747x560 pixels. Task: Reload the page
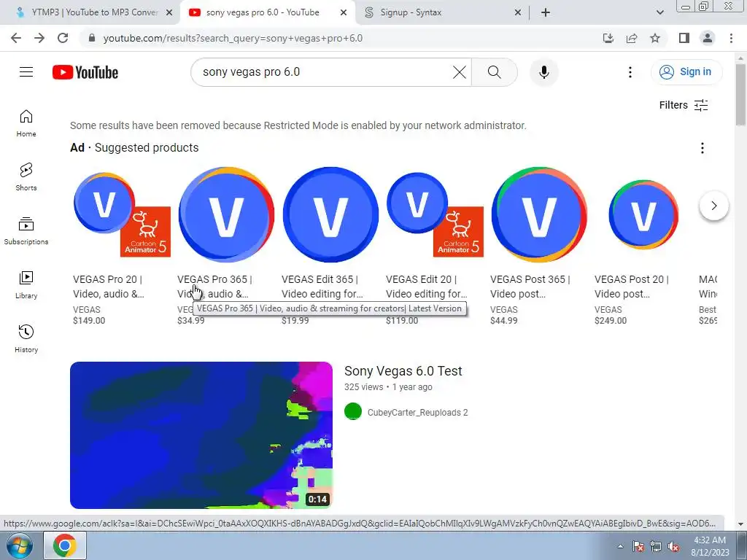[63, 38]
